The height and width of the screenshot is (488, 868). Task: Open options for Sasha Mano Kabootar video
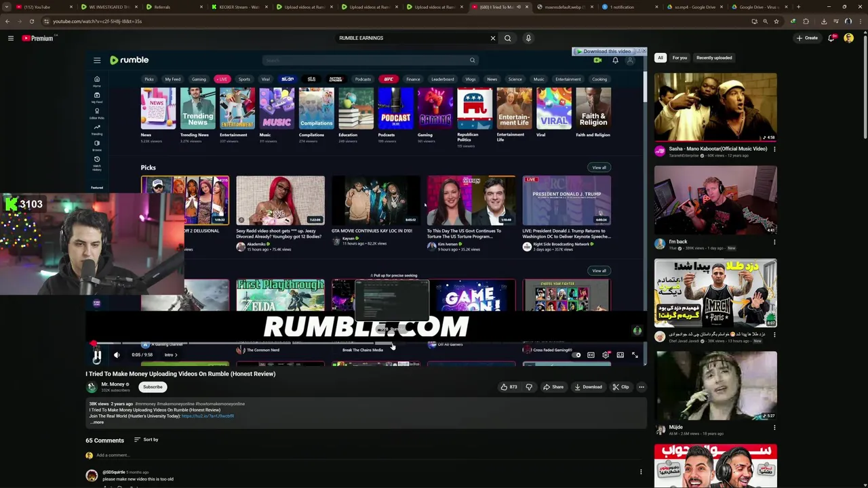(x=774, y=149)
